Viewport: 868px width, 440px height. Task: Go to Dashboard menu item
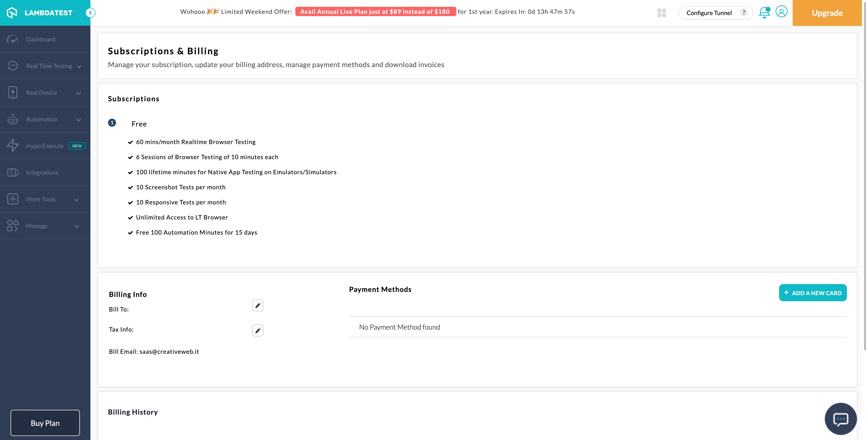(45, 39)
